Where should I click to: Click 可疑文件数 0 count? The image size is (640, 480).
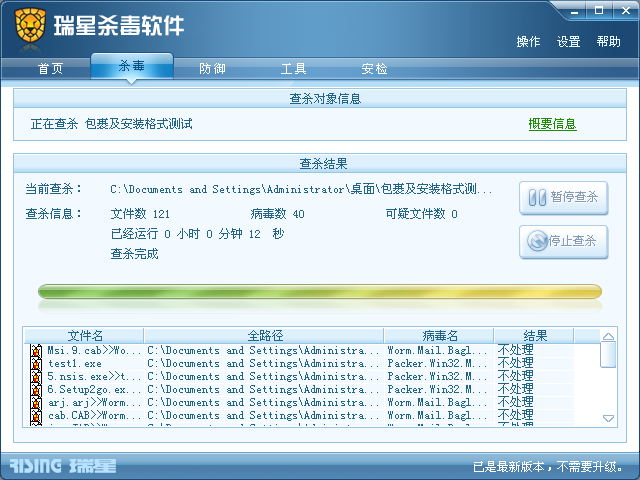(422, 213)
